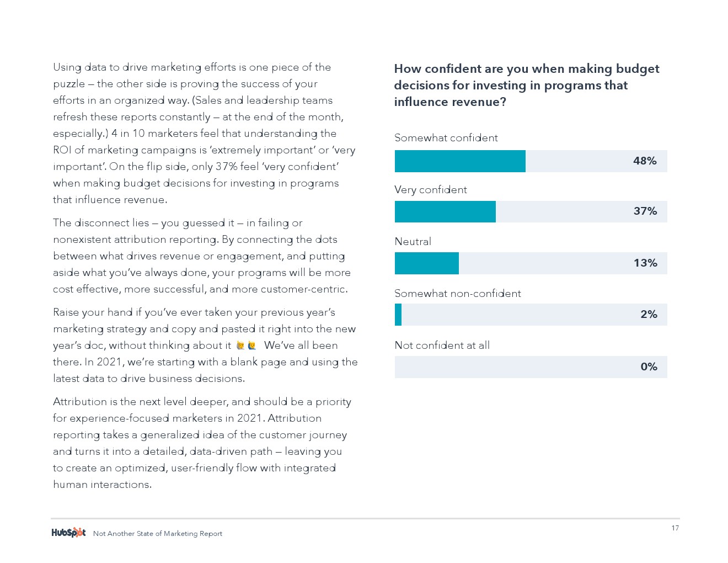Click page number 17

click(x=675, y=528)
